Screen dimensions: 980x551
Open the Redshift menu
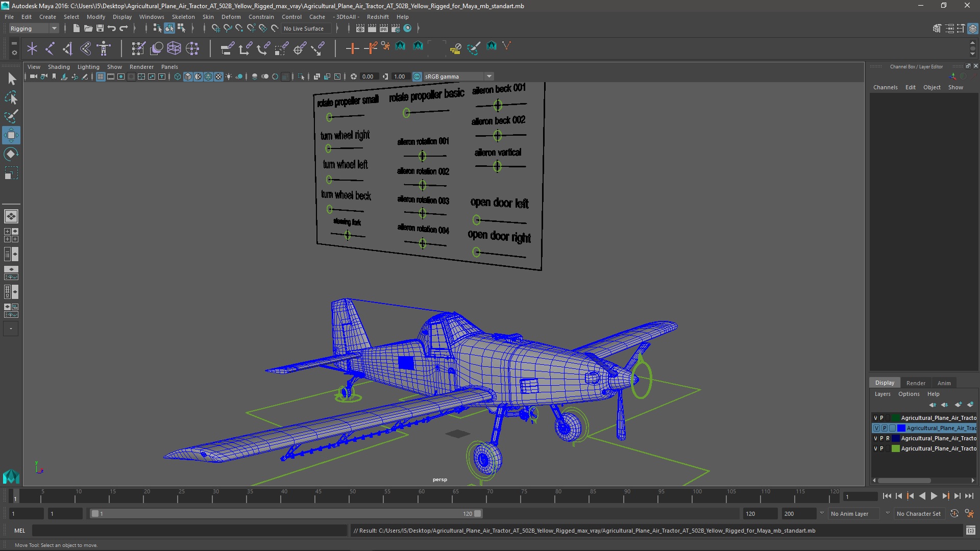click(378, 17)
